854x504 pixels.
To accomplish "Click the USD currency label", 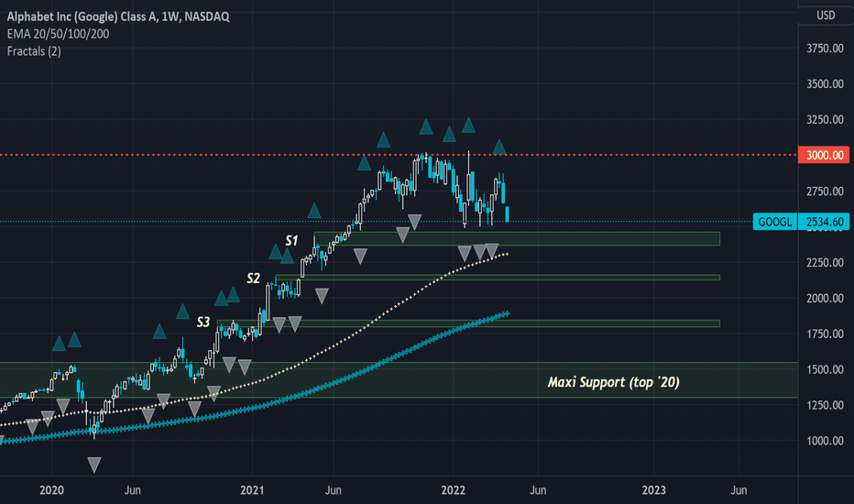I will click(x=826, y=16).
